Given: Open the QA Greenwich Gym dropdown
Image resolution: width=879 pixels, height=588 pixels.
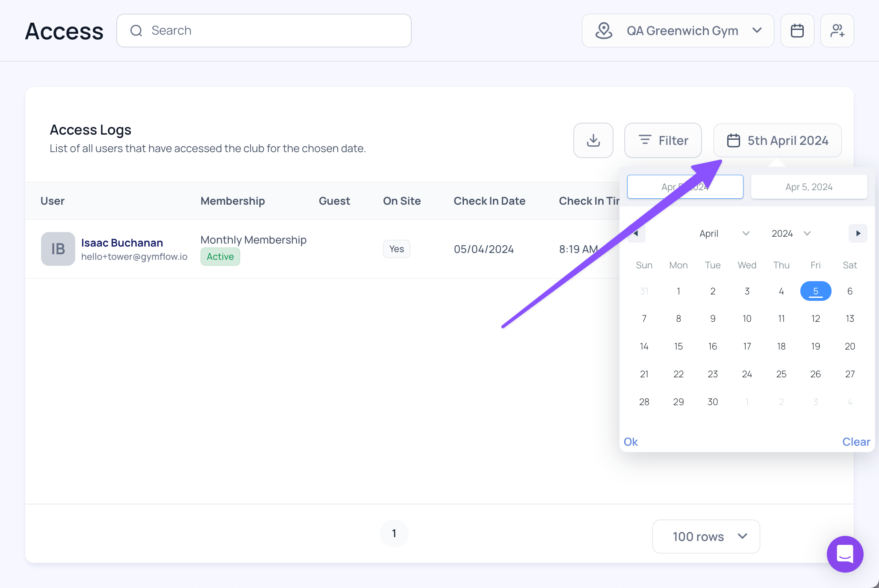Looking at the screenshot, I should click(x=678, y=31).
